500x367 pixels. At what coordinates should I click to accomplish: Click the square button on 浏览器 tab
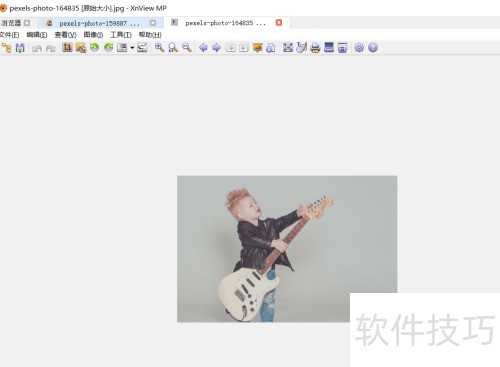tap(27, 23)
